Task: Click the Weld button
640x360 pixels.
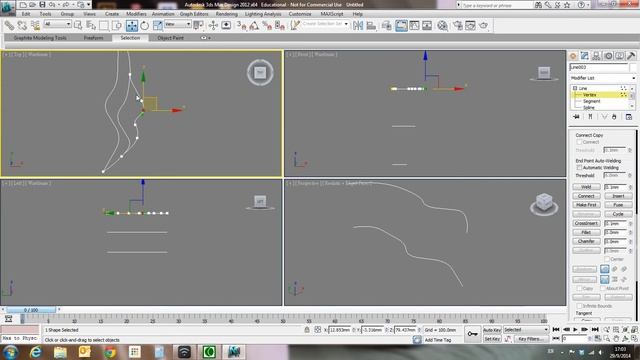Action: (x=586, y=187)
